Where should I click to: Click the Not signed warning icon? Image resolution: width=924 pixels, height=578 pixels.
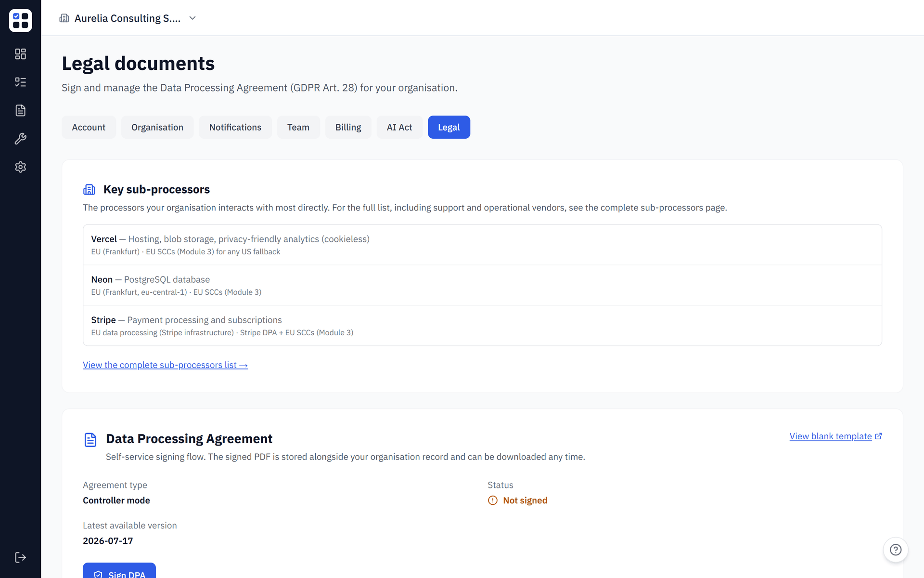[493, 500]
